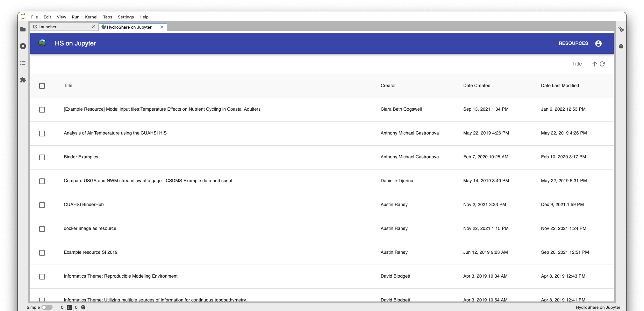
Task: Click creator Clara Beth Cogswell
Action: (401, 109)
